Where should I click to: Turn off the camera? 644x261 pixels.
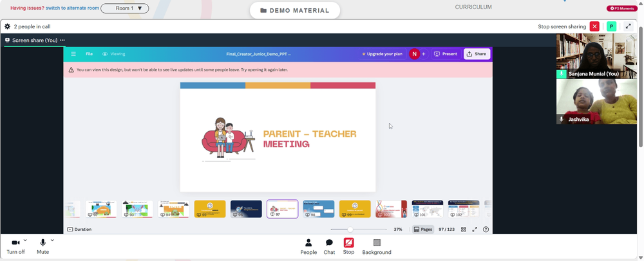click(15, 246)
